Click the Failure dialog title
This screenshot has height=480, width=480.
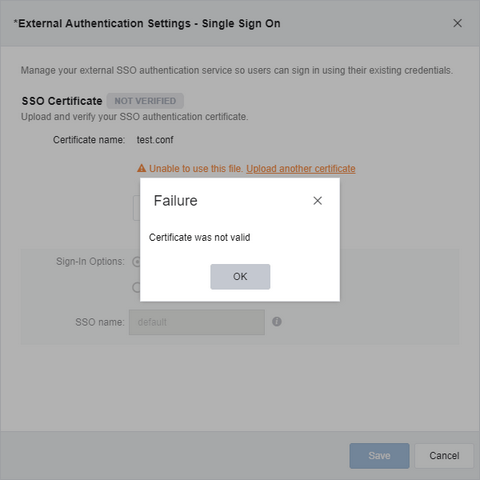pos(175,201)
